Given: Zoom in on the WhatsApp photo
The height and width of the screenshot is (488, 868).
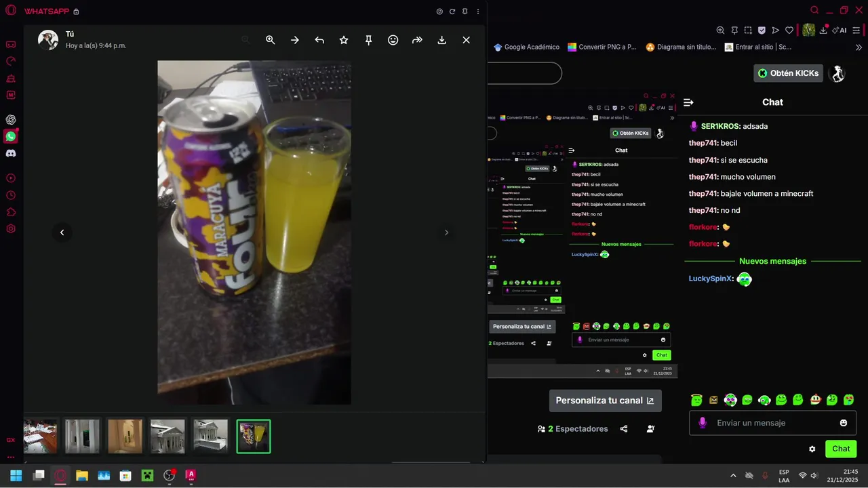Looking at the screenshot, I should (x=271, y=40).
